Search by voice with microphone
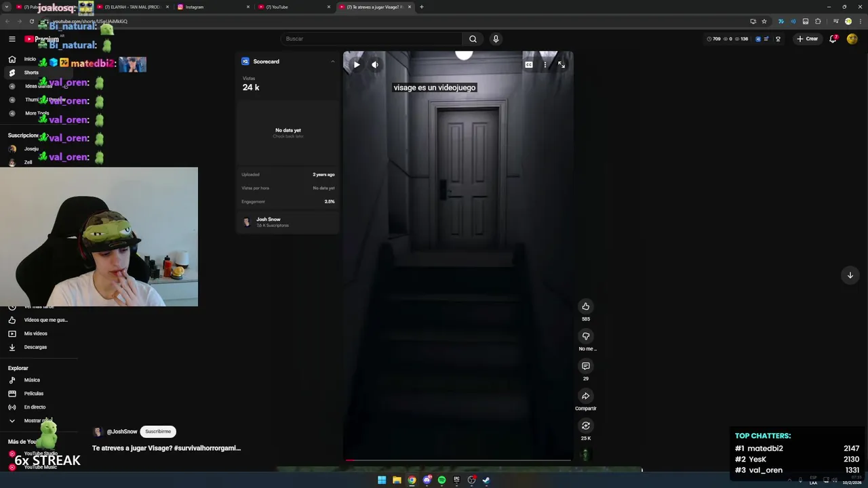868x488 pixels. click(x=496, y=39)
